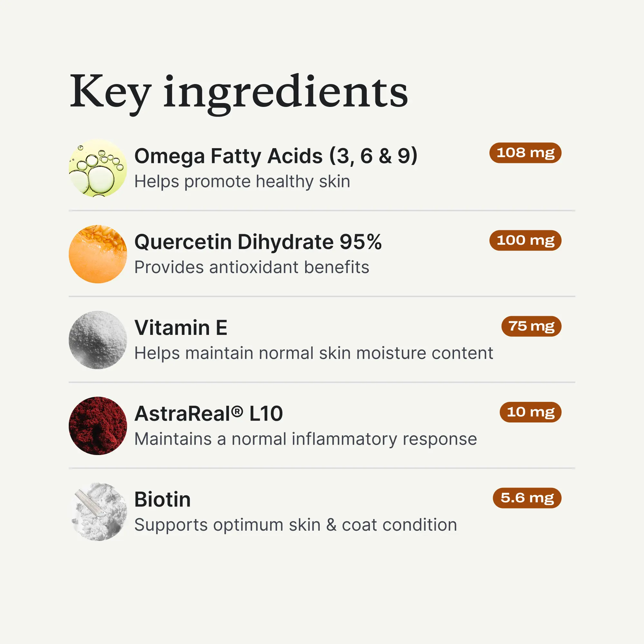Select the 5.6 mg dosage badge
644x644 pixels.
527,498
